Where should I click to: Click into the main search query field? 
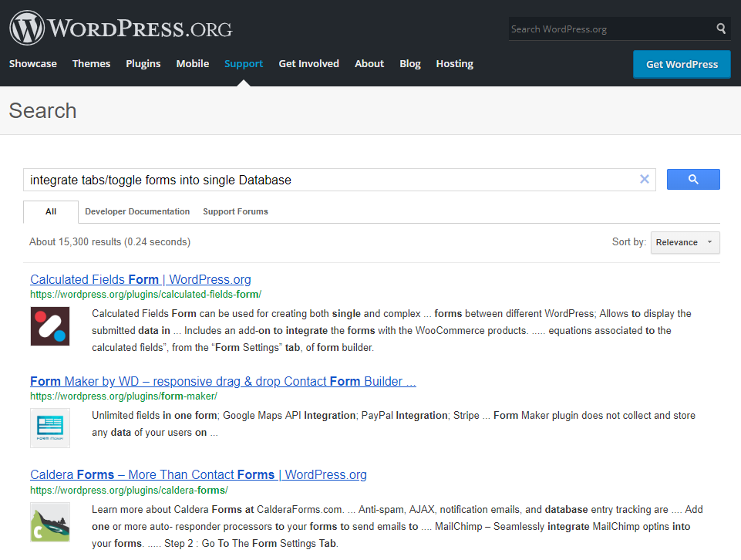331,180
